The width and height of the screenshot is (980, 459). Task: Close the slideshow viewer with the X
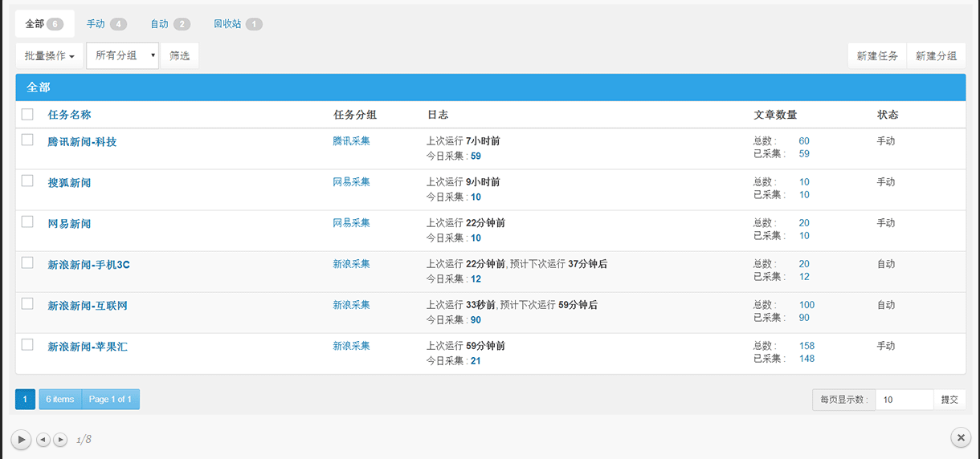tap(961, 437)
